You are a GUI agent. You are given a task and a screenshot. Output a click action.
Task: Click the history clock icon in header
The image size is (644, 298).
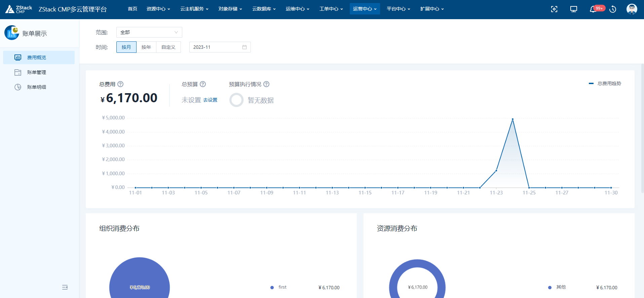tap(613, 9)
